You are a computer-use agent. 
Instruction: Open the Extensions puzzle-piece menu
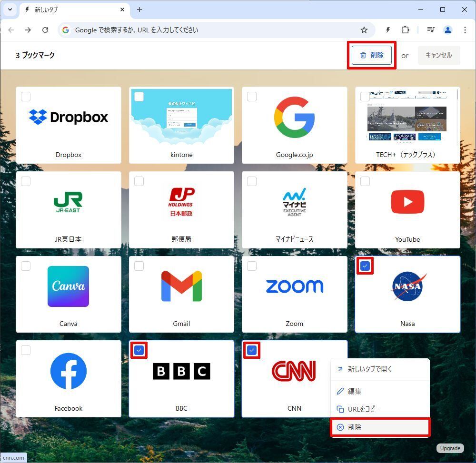[x=405, y=30]
